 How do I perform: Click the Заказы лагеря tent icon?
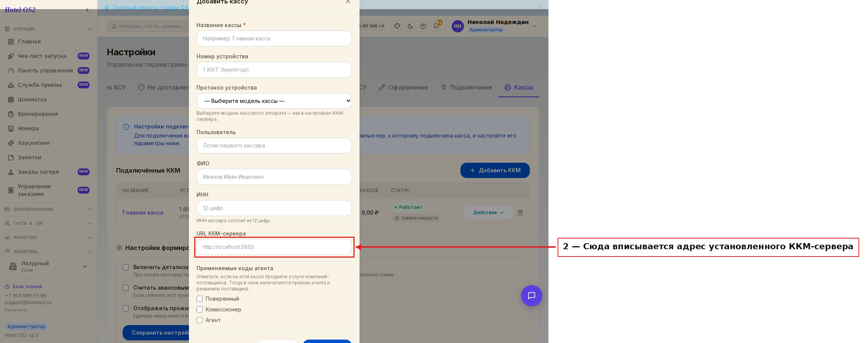pyautogui.click(x=11, y=172)
